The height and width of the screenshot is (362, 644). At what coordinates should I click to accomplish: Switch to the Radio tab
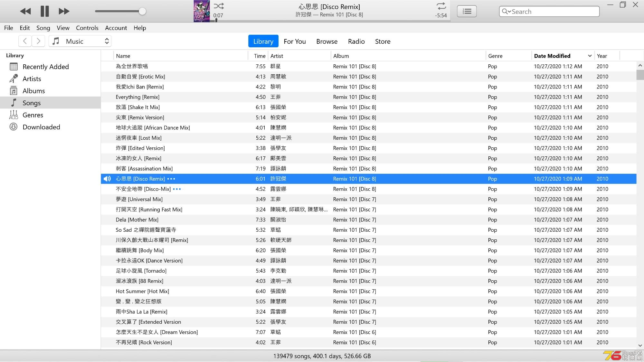(x=356, y=42)
